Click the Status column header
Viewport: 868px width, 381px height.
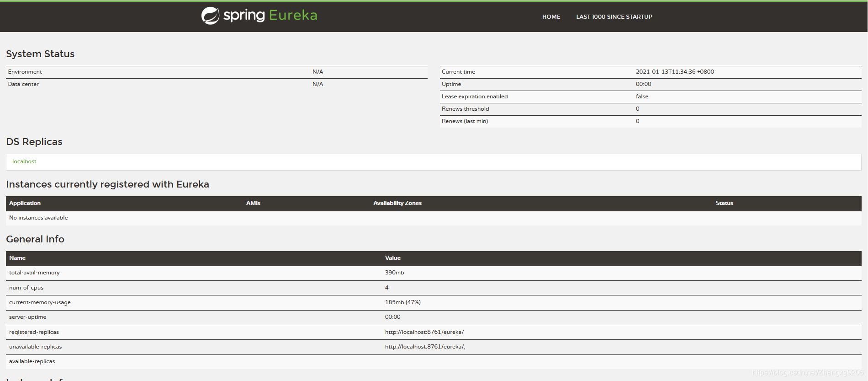[x=724, y=203]
